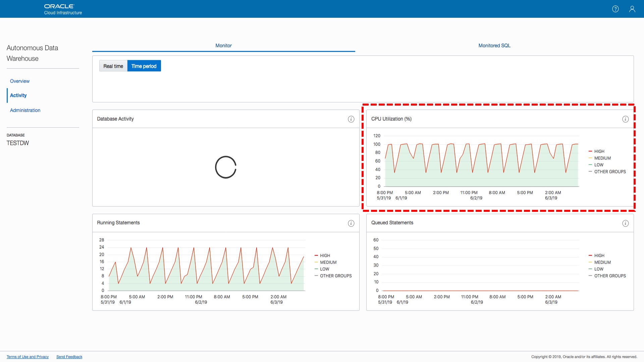Viewport: 644px width, 362px height.
Task: Open the user profile icon
Action: point(632,9)
